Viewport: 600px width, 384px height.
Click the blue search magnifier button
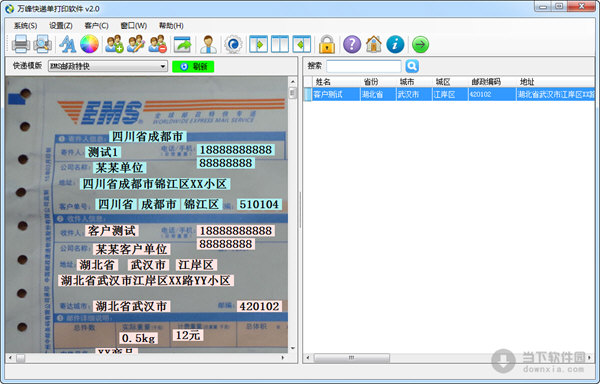(412, 66)
